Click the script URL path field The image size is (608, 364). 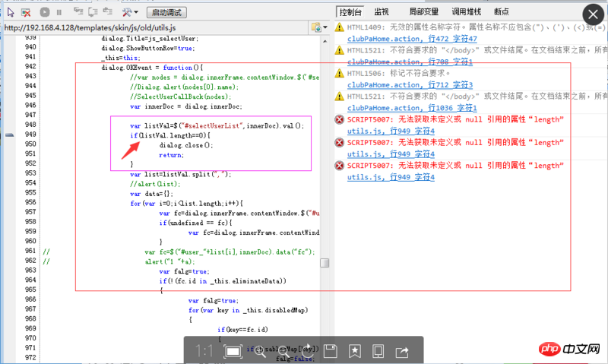[x=155, y=27]
